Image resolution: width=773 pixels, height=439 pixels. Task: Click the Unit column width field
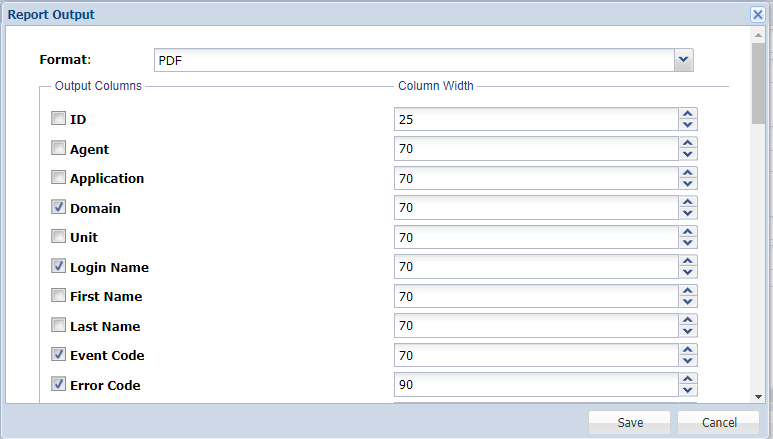535,238
